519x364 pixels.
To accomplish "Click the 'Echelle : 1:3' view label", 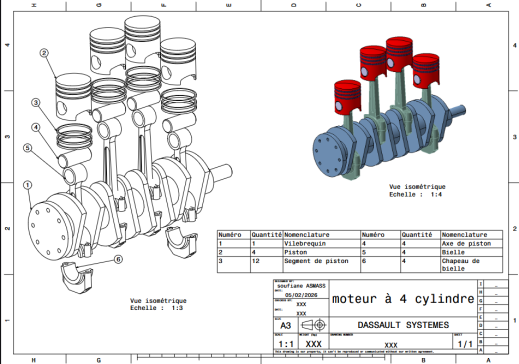I will (156, 308).
